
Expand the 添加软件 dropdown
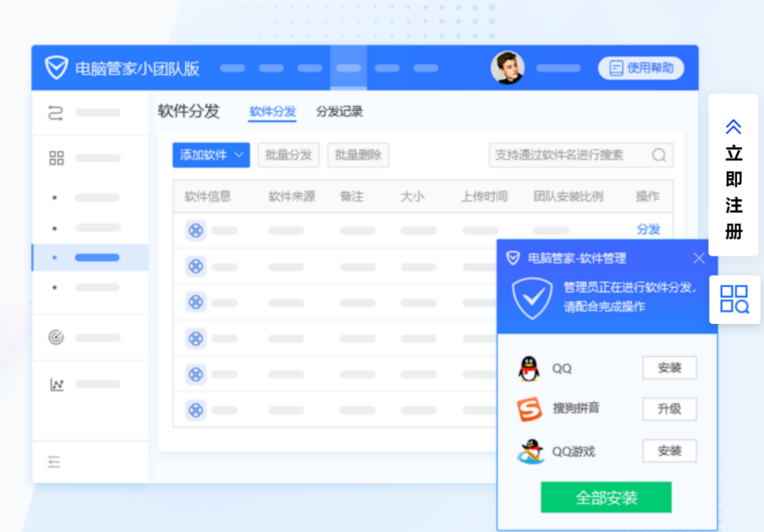[210, 156]
